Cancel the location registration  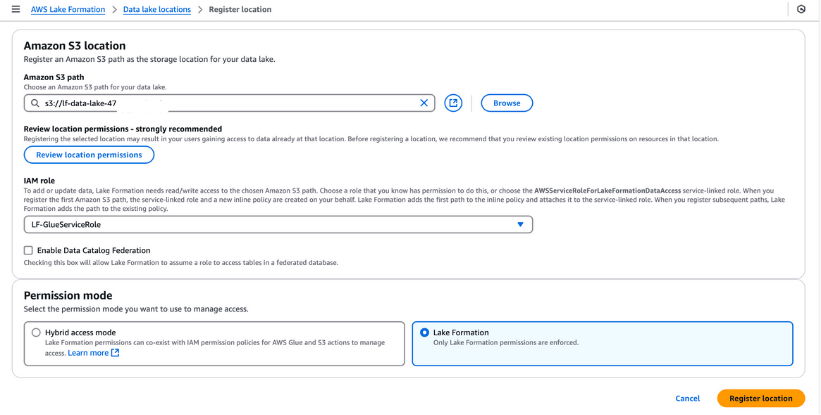[x=687, y=398]
